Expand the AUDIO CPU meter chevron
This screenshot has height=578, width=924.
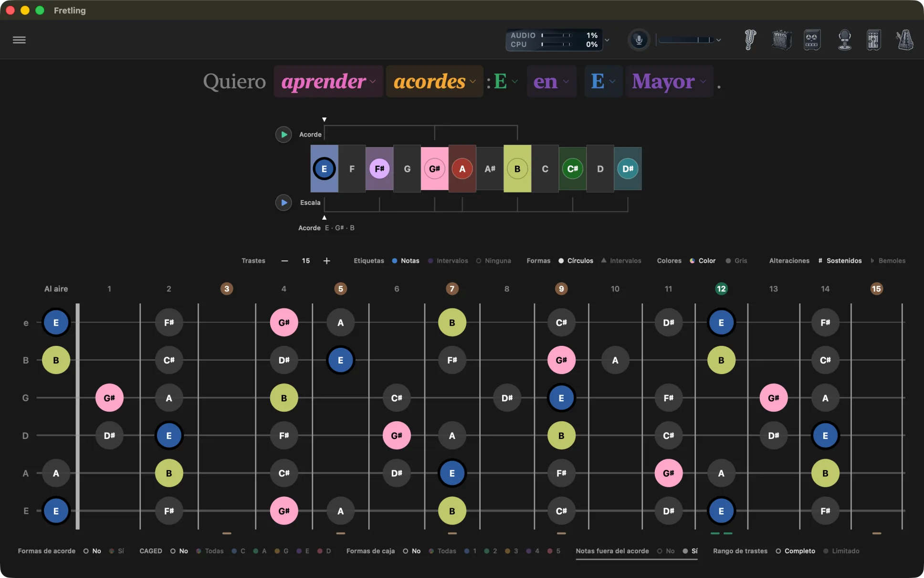coord(607,40)
